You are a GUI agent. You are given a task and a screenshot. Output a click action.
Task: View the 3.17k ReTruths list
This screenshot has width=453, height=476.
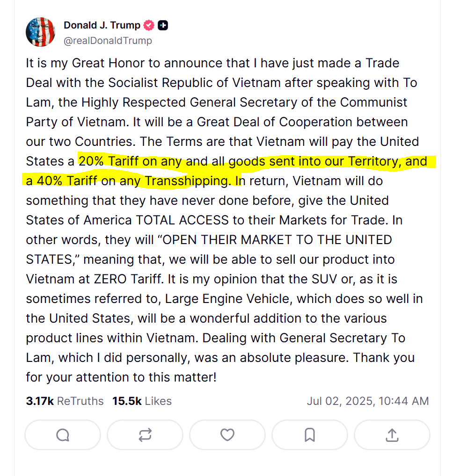(x=65, y=401)
